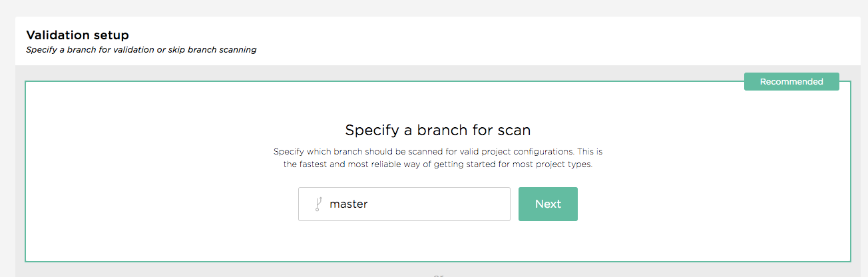Click the Validation setup heading
The width and height of the screenshot is (868, 277).
coord(77,35)
